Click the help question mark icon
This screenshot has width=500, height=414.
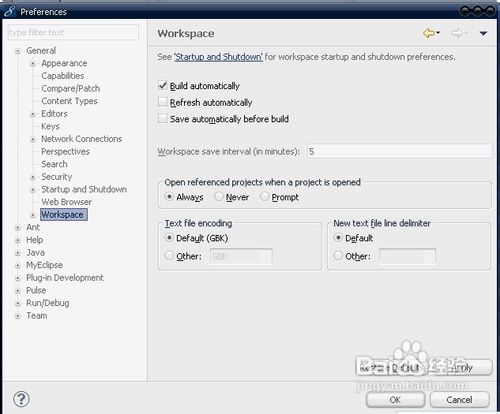click(21, 399)
